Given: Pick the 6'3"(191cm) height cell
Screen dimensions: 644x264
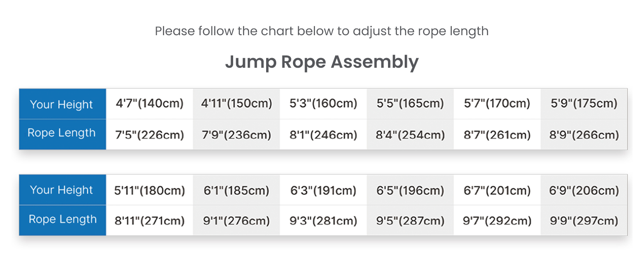Looking at the screenshot, I should [323, 191].
